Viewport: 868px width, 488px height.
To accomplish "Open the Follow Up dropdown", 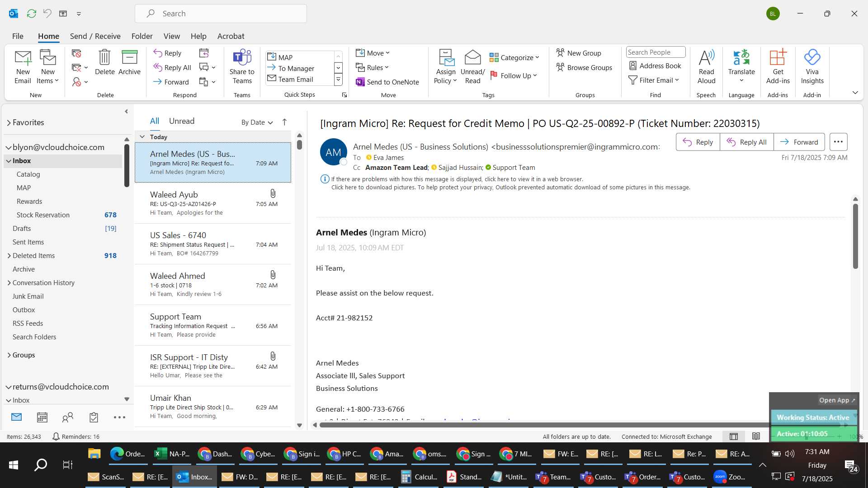I will pos(514,75).
